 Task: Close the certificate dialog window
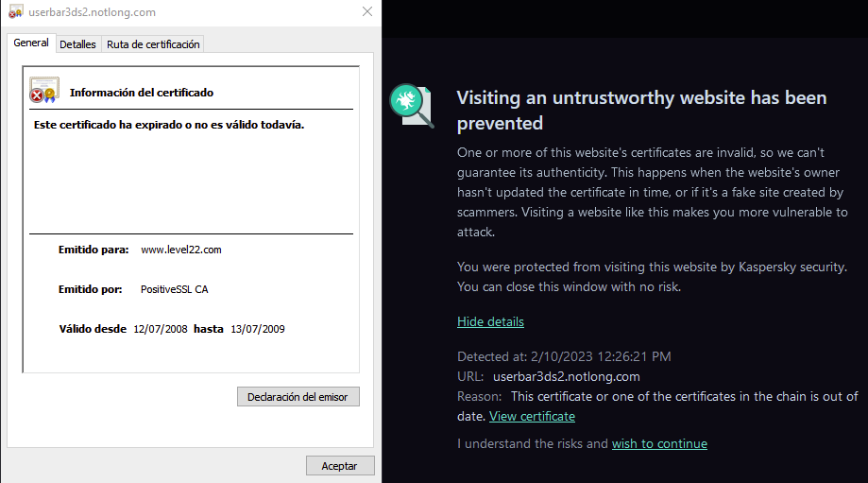pyautogui.click(x=366, y=12)
